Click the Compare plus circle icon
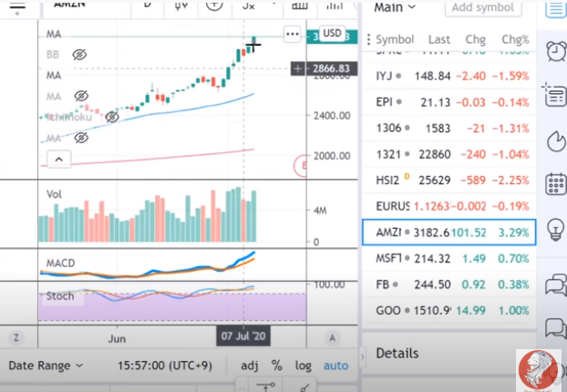Viewport: 567px width, 392px height. click(214, 5)
